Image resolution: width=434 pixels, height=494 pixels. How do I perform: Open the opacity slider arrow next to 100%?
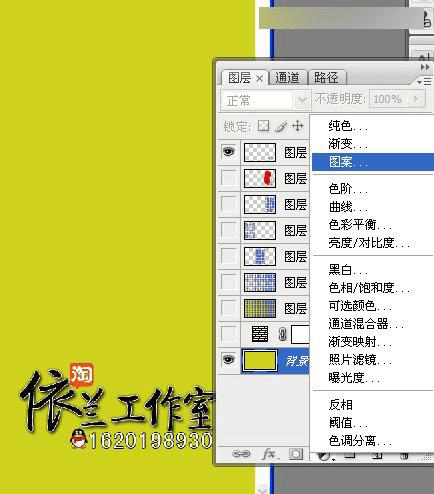[415, 99]
